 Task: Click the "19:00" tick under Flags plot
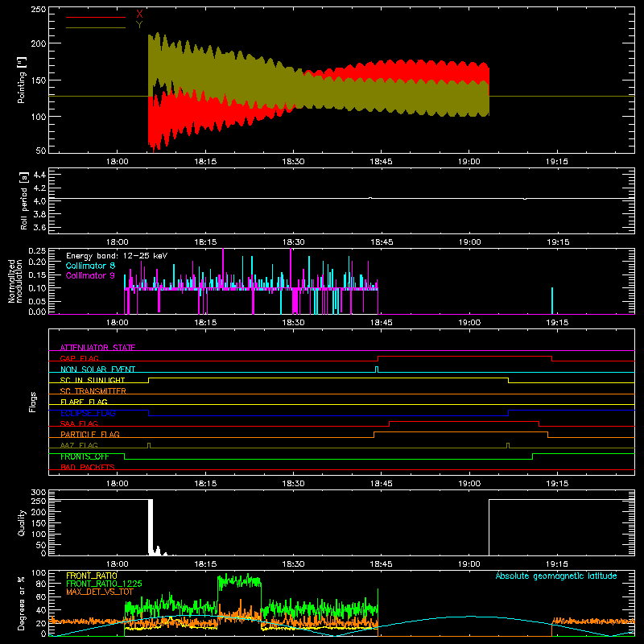pos(469,484)
